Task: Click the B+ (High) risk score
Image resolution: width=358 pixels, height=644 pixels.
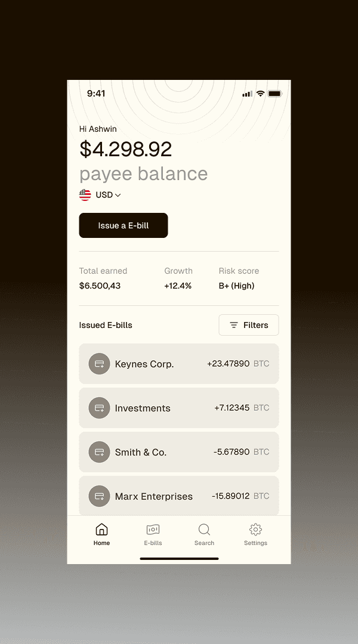Action: pyautogui.click(x=236, y=286)
